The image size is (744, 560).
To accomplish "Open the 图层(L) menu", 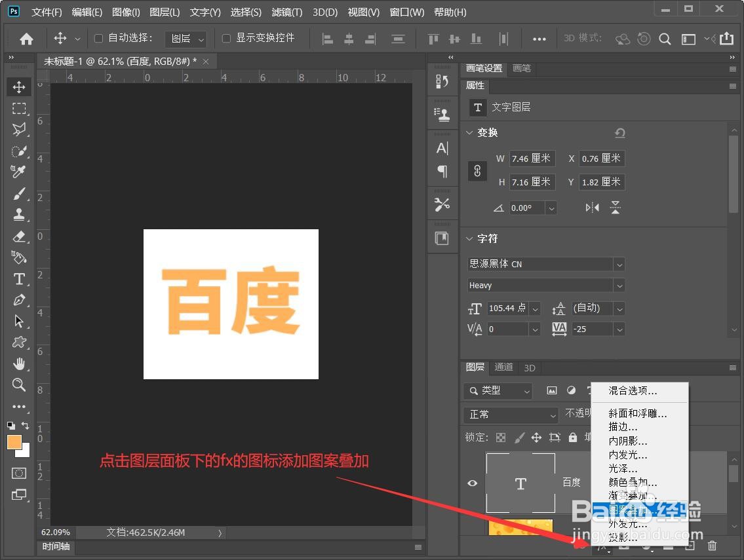I will click(x=165, y=12).
